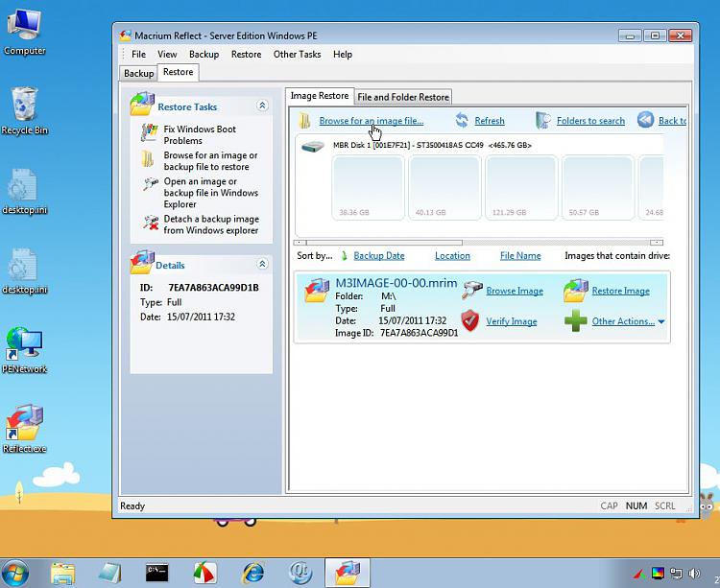Select the 50.57 GB partition

pos(598,188)
